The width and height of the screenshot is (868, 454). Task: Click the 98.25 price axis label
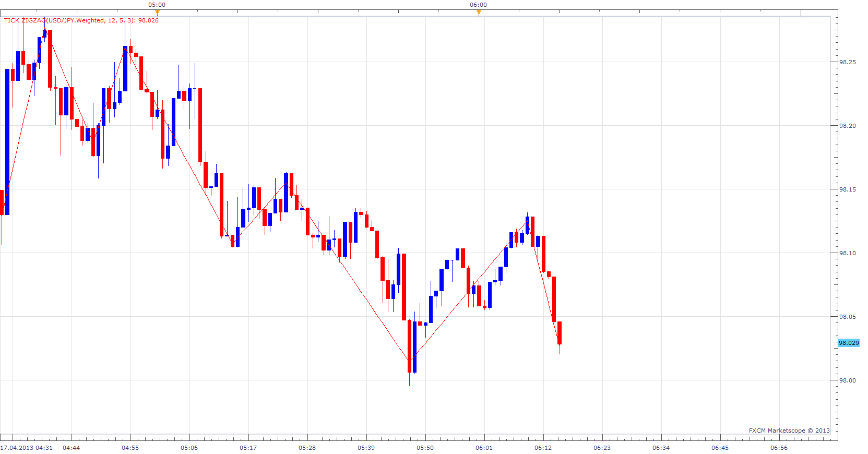pyautogui.click(x=847, y=62)
